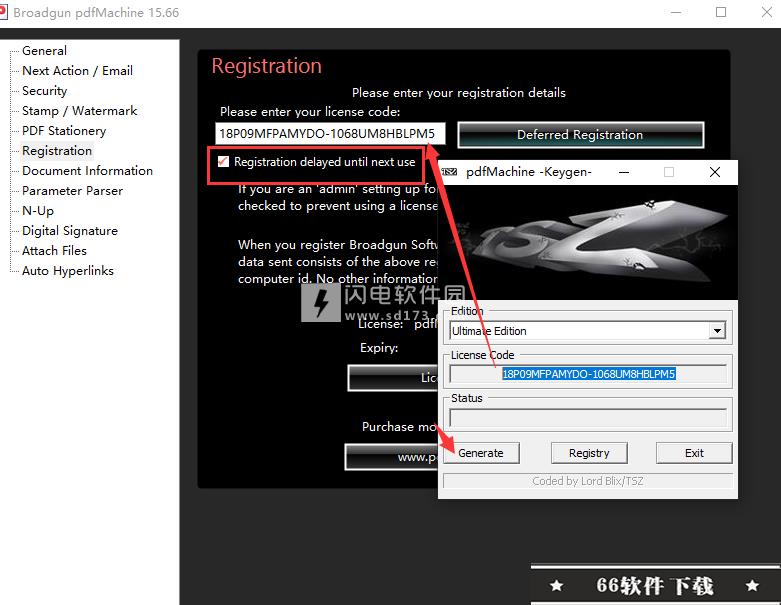
Task: Open Attach Files settings
Action: point(54,250)
